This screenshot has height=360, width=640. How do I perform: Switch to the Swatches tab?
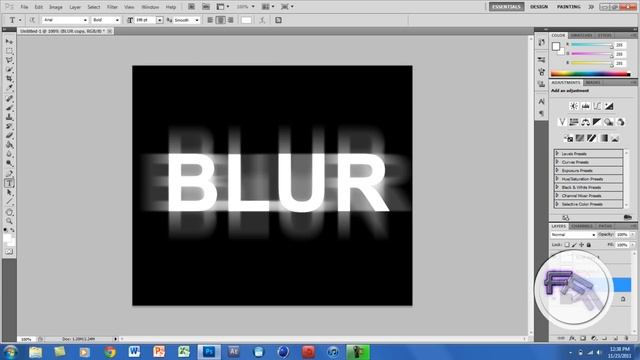tap(581, 36)
